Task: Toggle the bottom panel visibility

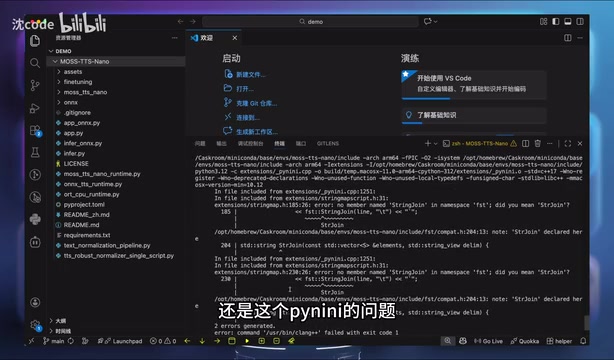Action: tap(568, 22)
